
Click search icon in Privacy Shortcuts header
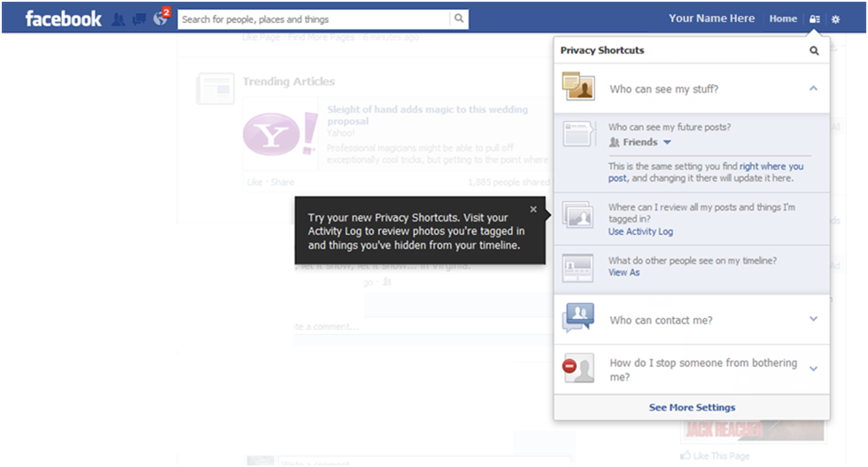[x=814, y=51]
